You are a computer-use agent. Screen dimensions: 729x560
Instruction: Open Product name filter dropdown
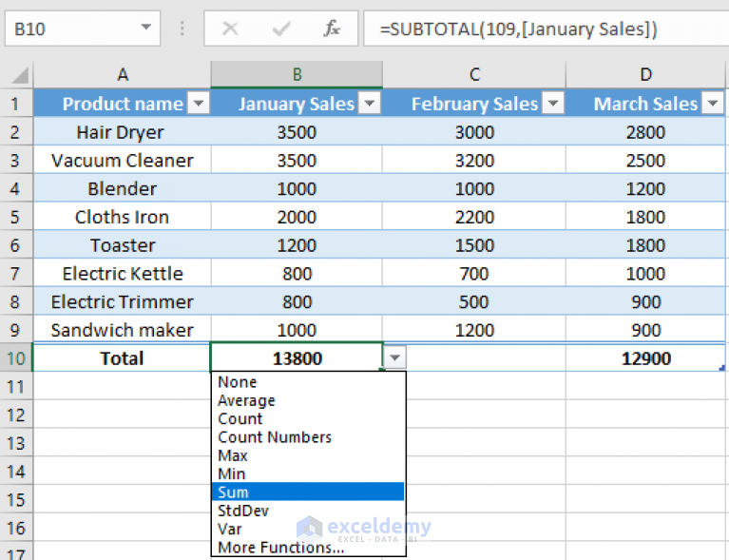click(199, 104)
